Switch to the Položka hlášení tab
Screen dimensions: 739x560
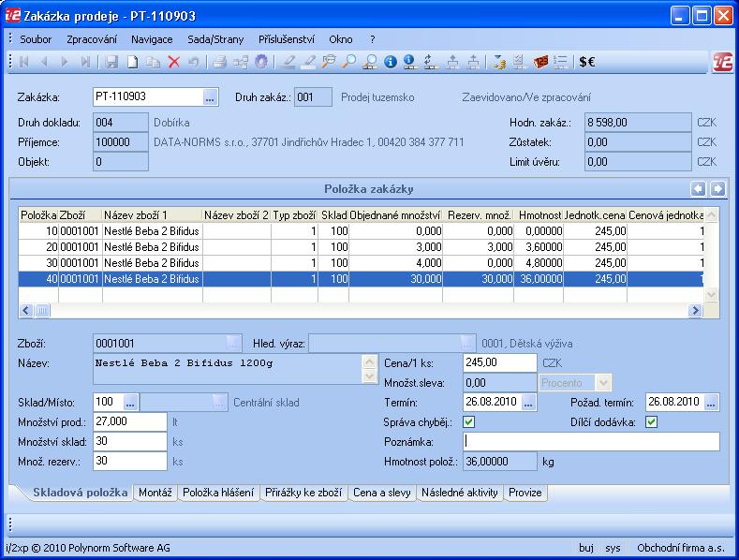tap(218, 493)
